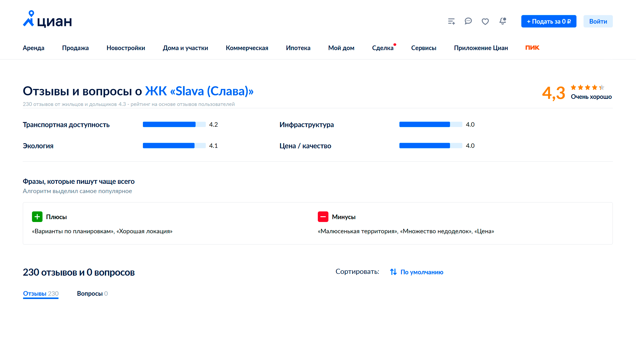Click the Экология label
Viewport: 644px width, 348px height.
[x=38, y=146]
